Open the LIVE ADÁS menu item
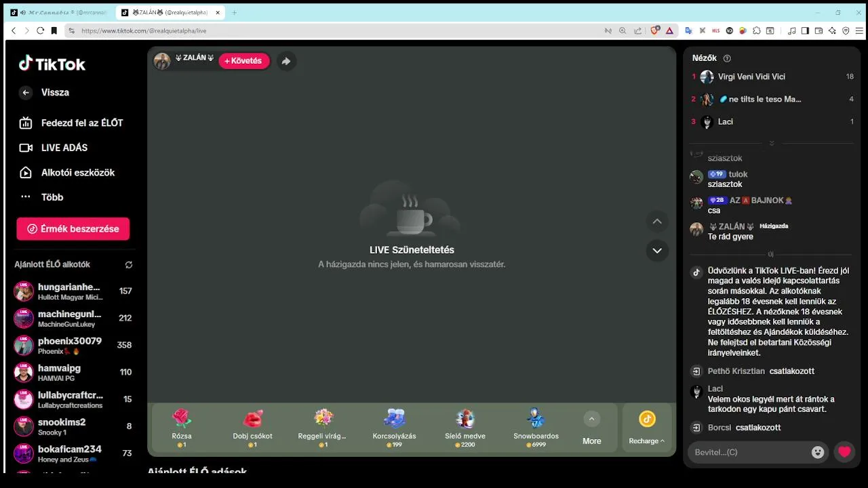The image size is (868, 488). click(54, 148)
